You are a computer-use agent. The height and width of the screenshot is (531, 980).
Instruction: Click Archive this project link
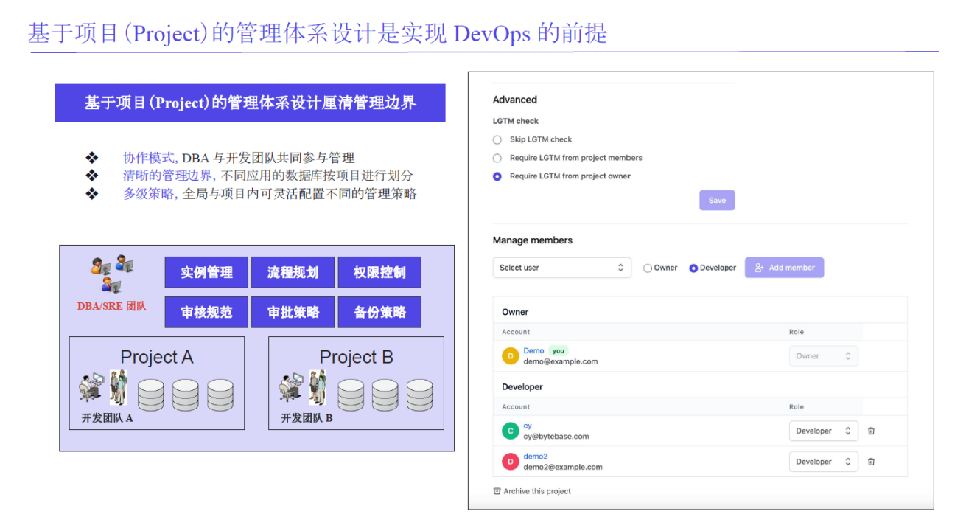(537, 491)
